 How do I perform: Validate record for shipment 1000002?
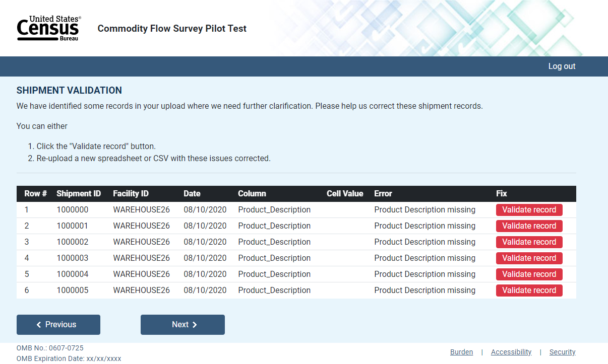[529, 242]
